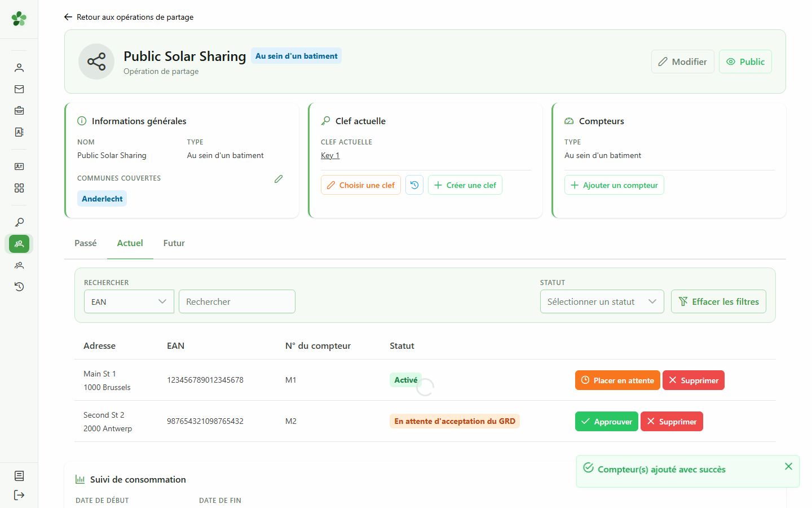Viewport: 812px width, 508px height.
Task: Click the EAN column header
Action: [x=175, y=345]
